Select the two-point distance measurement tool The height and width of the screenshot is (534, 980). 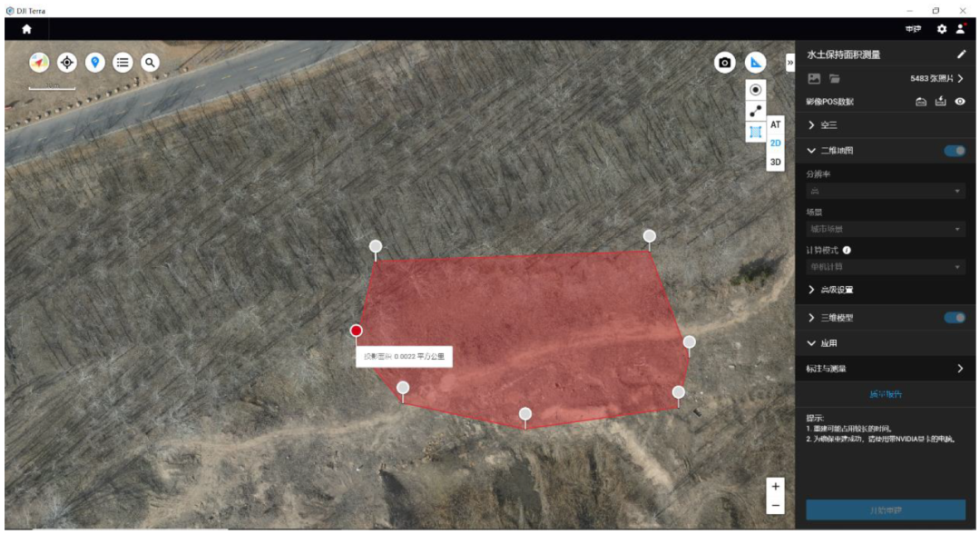click(755, 111)
